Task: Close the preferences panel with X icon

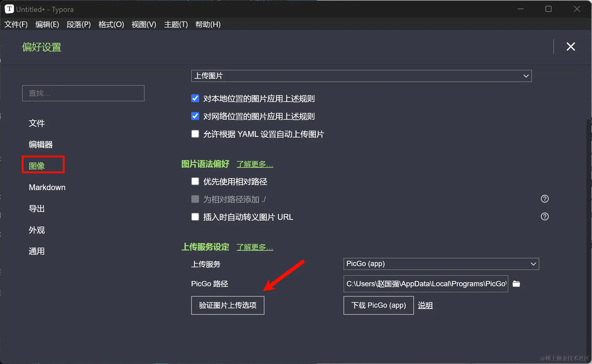Action: coord(571,47)
